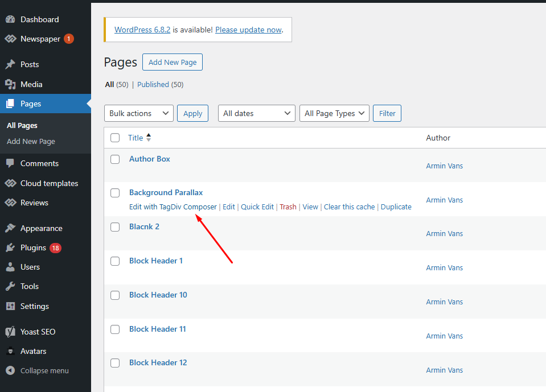Open the Dashboard menu

tap(40, 19)
